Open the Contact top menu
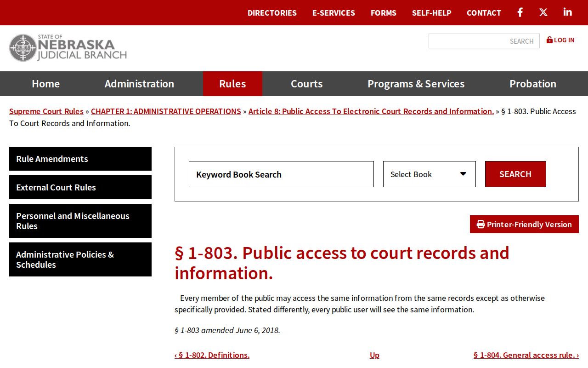 pyautogui.click(x=484, y=13)
